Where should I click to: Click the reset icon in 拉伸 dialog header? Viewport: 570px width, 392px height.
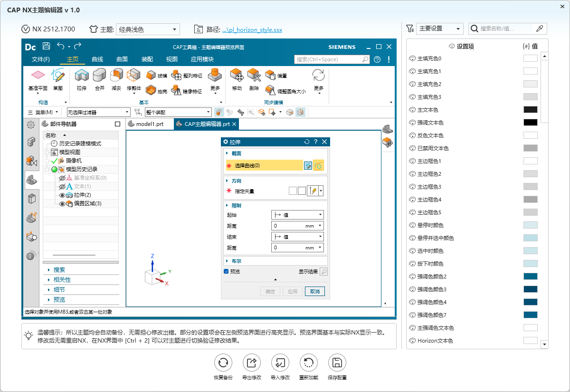click(x=307, y=142)
